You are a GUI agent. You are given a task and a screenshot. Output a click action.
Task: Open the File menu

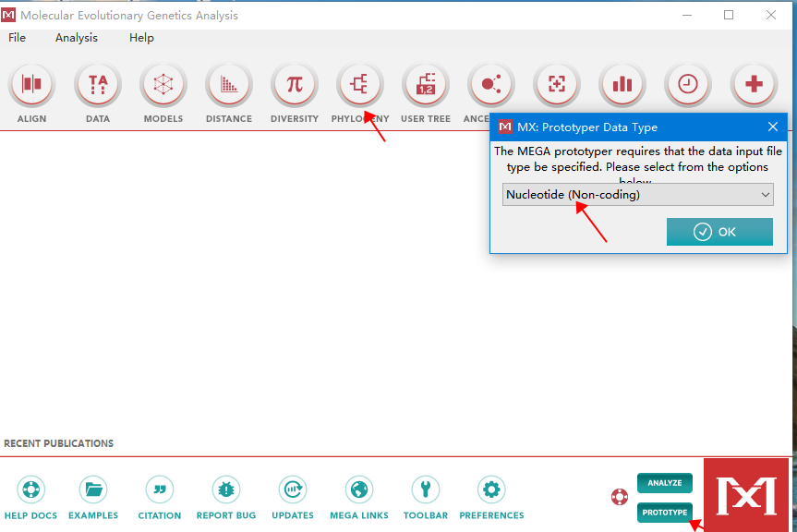(17, 38)
